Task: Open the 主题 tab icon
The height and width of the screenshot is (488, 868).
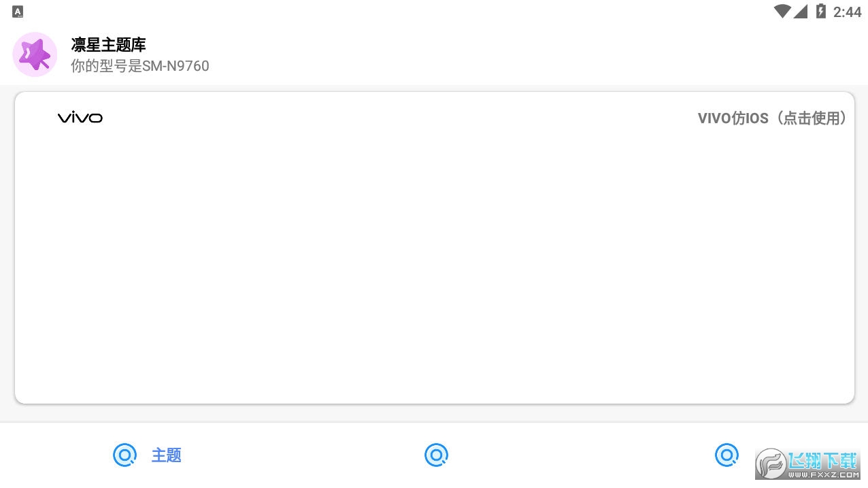Action: tap(124, 455)
